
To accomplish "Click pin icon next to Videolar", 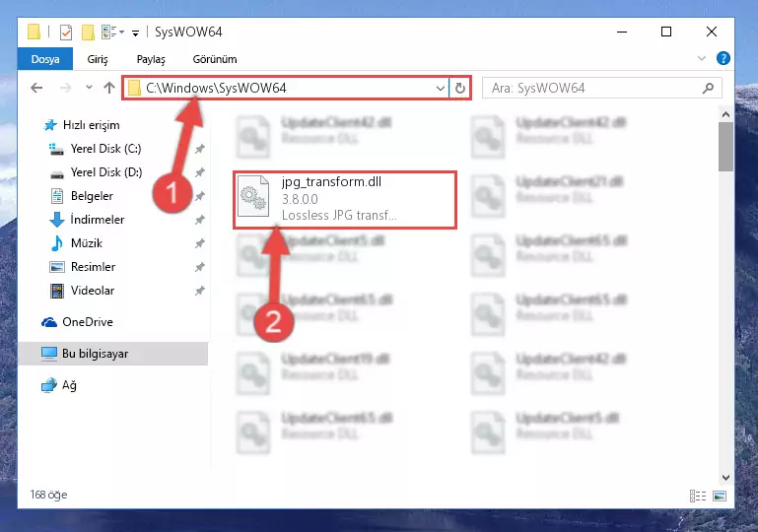I will point(200,291).
